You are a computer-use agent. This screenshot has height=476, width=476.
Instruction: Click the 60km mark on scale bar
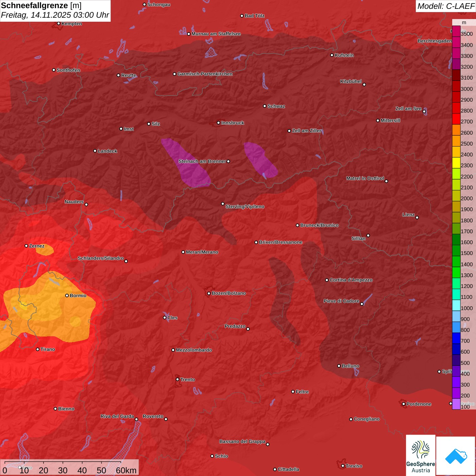126,470
